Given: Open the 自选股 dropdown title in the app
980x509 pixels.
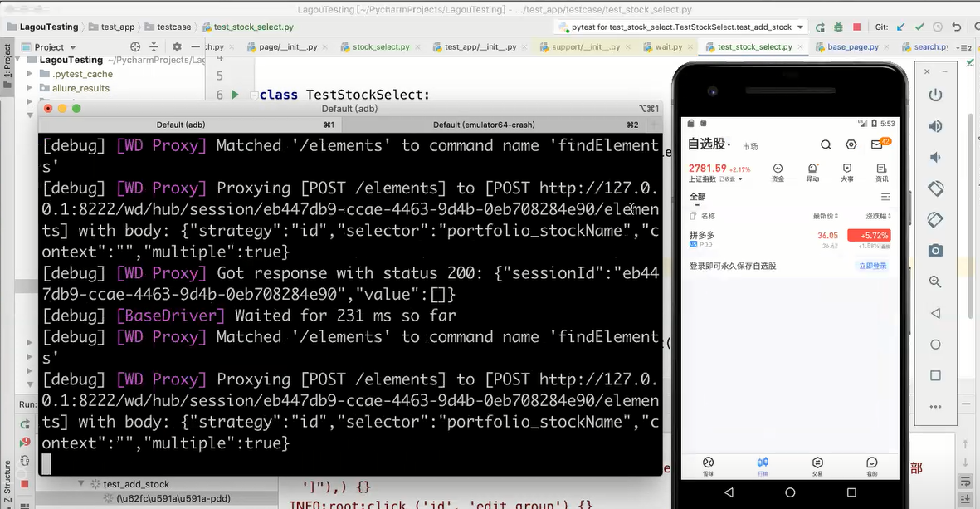Looking at the screenshot, I should click(709, 144).
